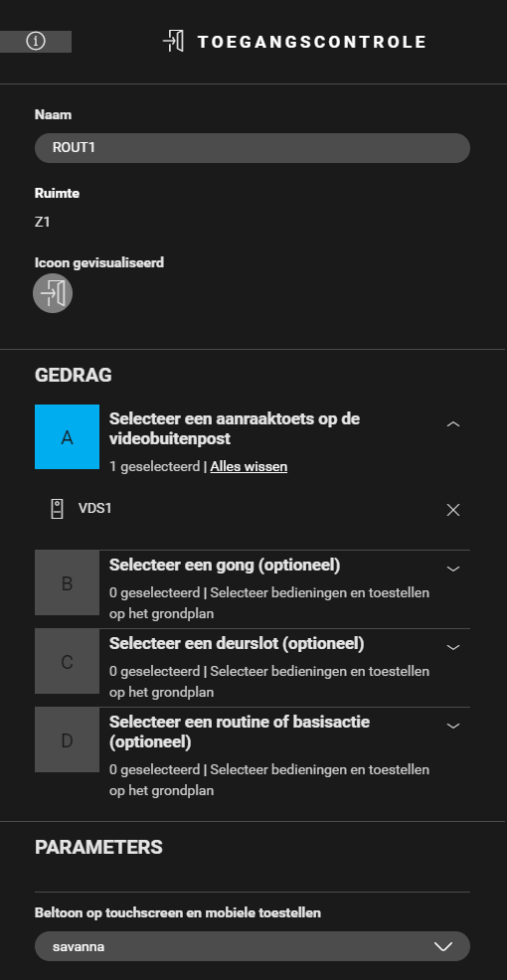Image resolution: width=507 pixels, height=980 pixels.
Task: Remove VDS1 with the X icon
Action: 453,510
